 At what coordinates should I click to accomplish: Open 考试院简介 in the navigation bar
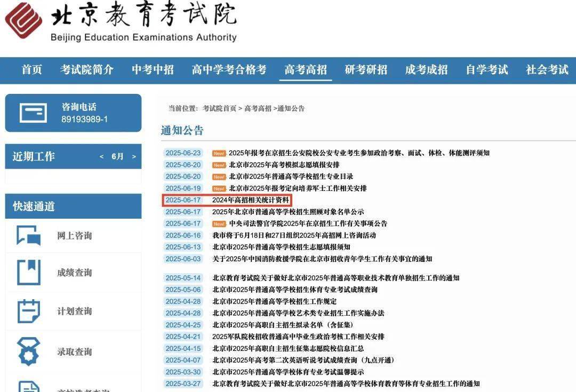pyautogui.click(x=87, y=69)
